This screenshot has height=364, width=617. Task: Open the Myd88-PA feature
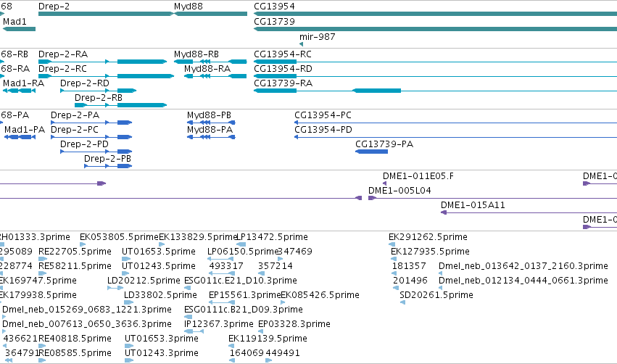click(x=210, y=130)
